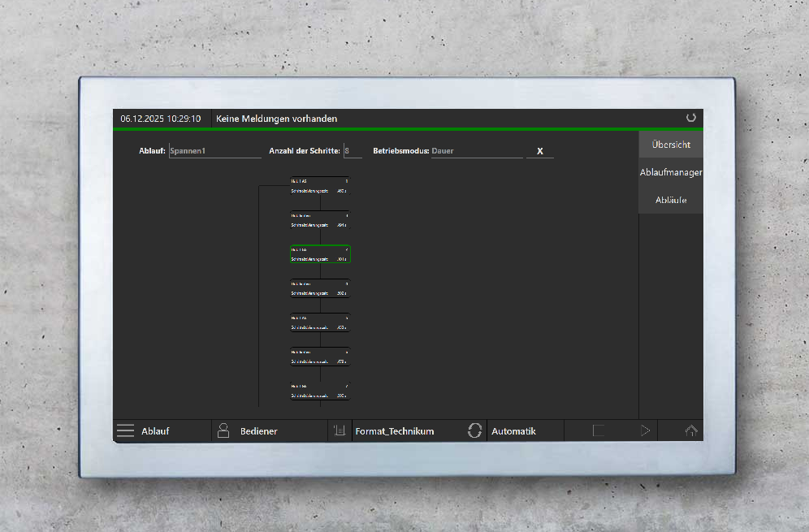
Task: Go to the home screen icon
Action: click(x=691, y=431)
